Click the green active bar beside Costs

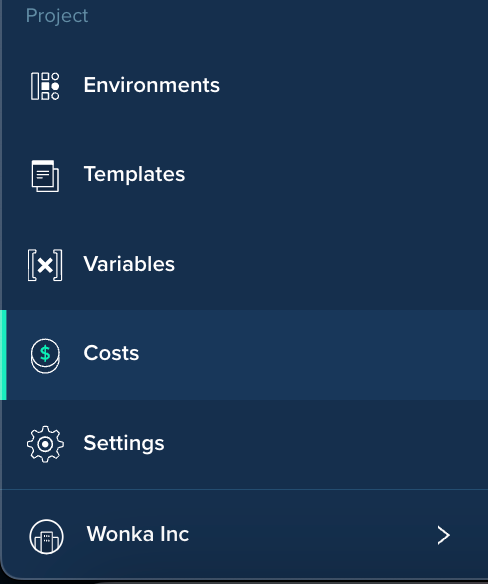pyautogui.click(x=3, y=355)
